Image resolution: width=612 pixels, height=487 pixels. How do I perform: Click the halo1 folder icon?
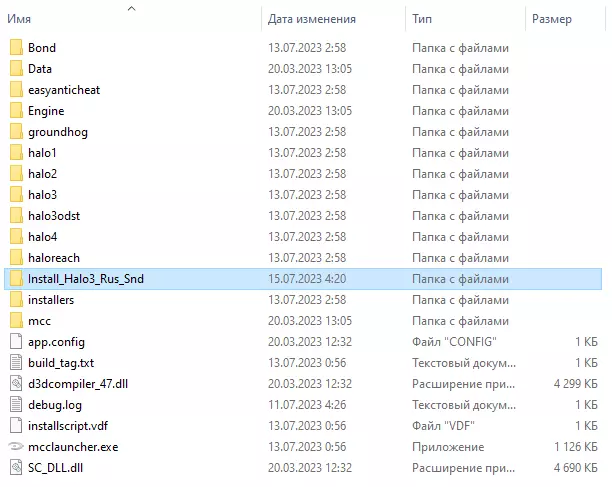16,153
